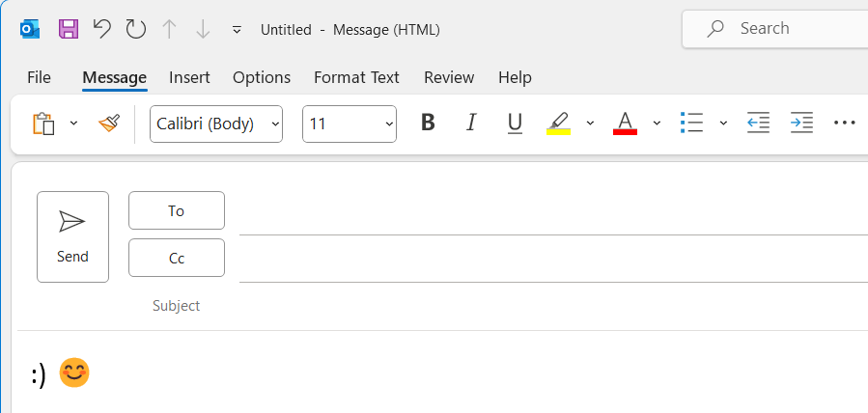Open the Calibri (Body) font dropdown
The height and width of the screenshot is (413, 868).
click(216, 124)
